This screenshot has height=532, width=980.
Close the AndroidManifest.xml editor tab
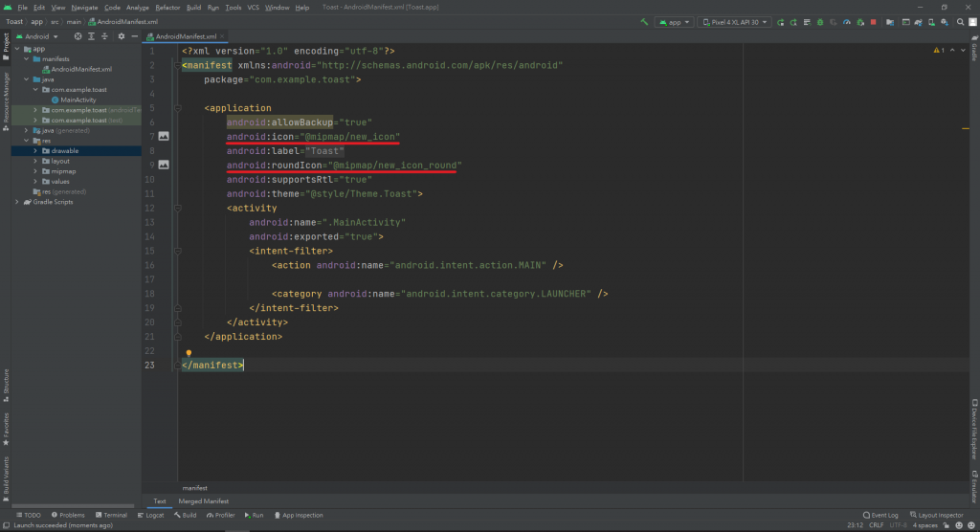pyautogui.click(x=222, y=36)
